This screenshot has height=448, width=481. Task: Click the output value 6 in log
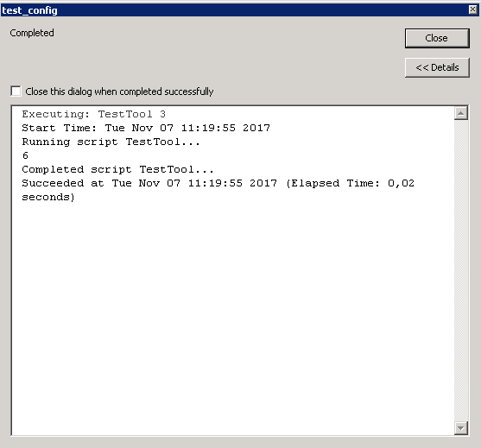point(25,155)
